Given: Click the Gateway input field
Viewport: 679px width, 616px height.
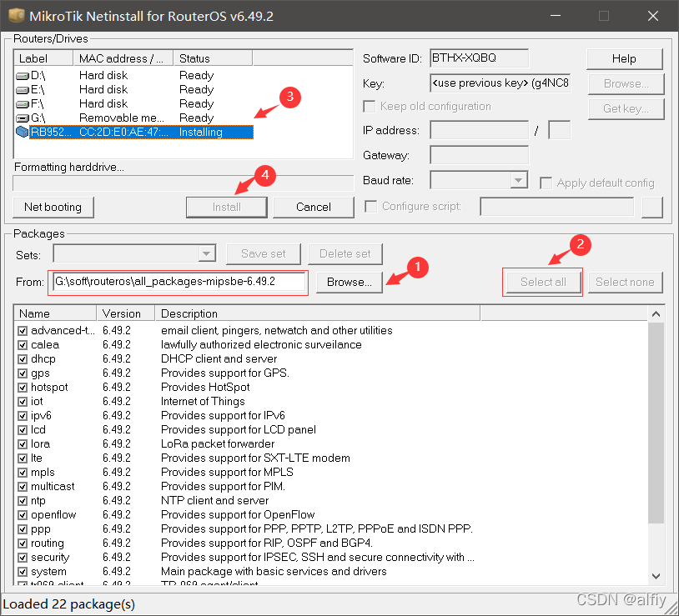Looking at the screenshot, I should point(479,155).
